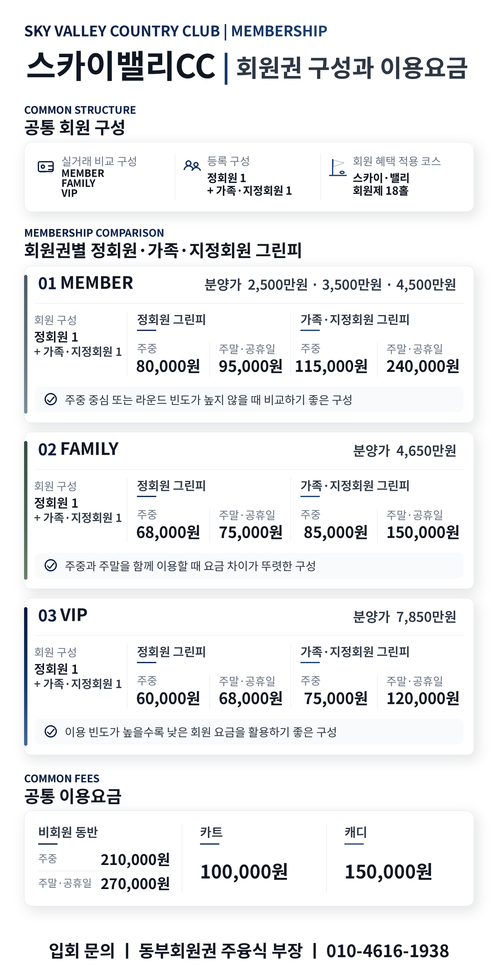498x980 pixels.
Task: Click the check circle in FAMILY note
Action: (x=51, y=566)
